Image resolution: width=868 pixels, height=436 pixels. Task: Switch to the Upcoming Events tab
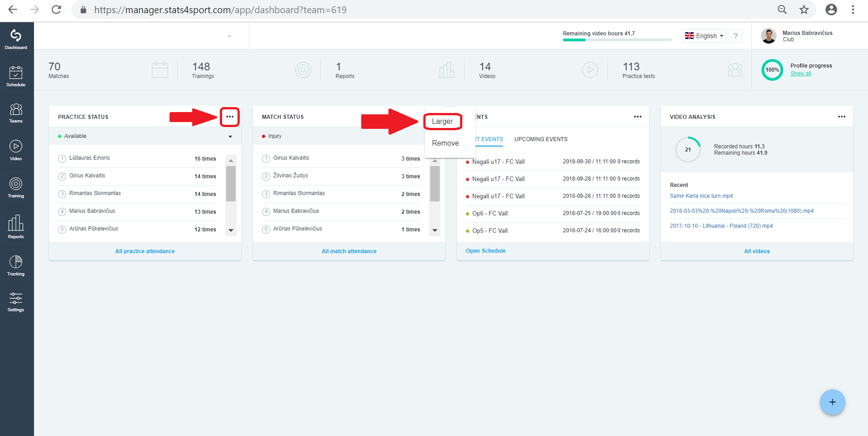click(x=541, y=139)
